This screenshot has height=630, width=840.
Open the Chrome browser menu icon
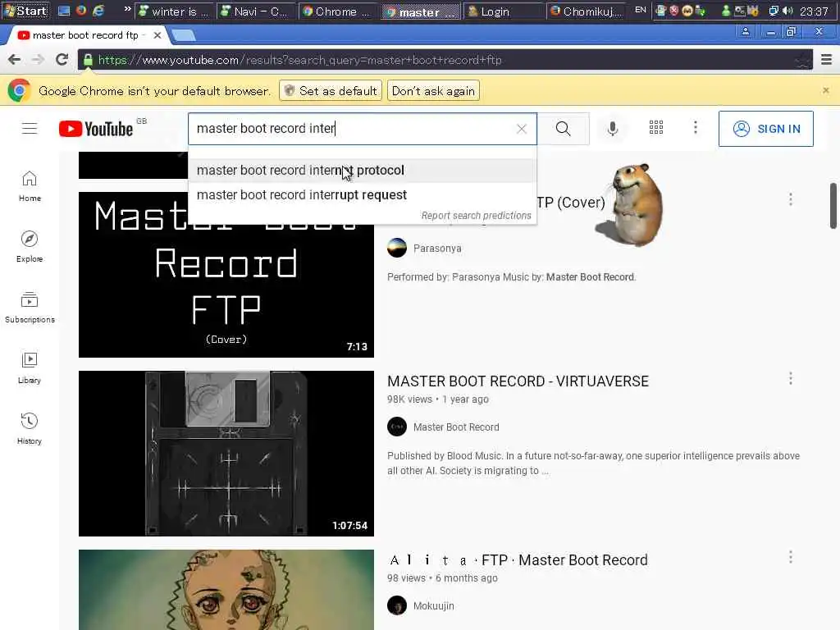click(x=827, y=59)
